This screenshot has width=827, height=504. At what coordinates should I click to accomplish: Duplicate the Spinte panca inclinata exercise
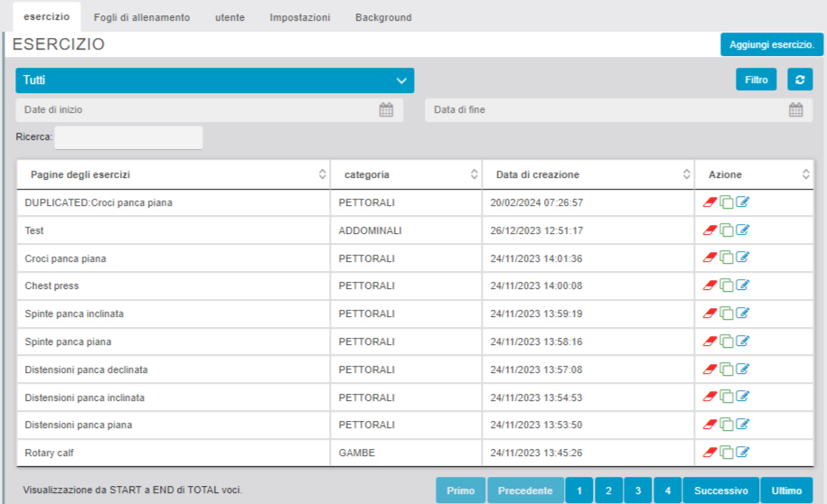(726, 314)
